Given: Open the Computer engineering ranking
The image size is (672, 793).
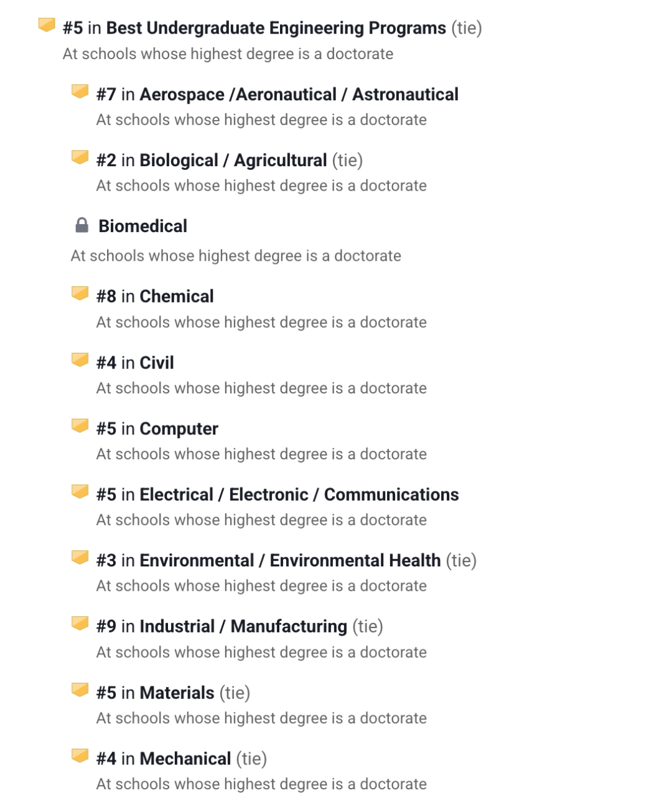Looking at the screenshot, I should tap(179, 429).
